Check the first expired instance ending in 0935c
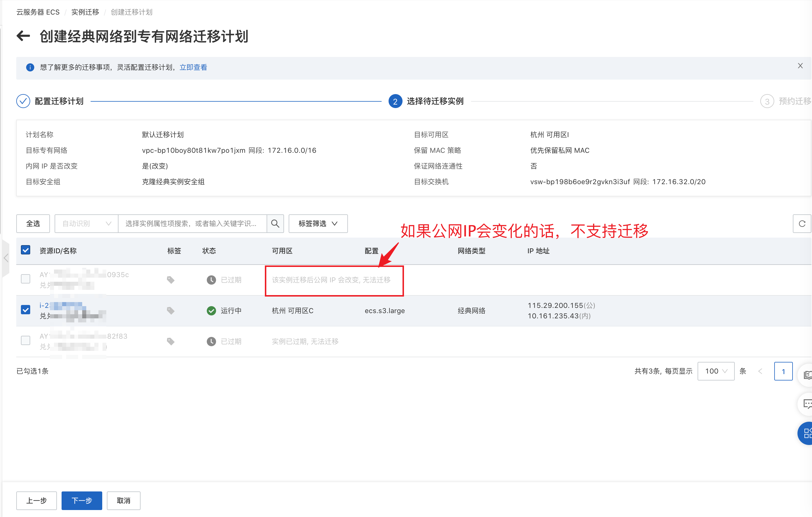 (x=26, y=279)
